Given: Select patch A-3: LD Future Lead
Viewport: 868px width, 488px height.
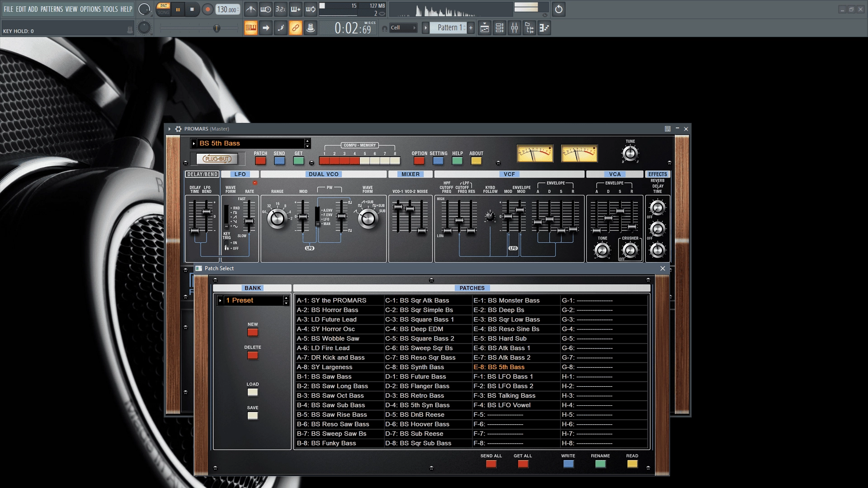Looking at the screenshot, I should click(x=340, y=319).
